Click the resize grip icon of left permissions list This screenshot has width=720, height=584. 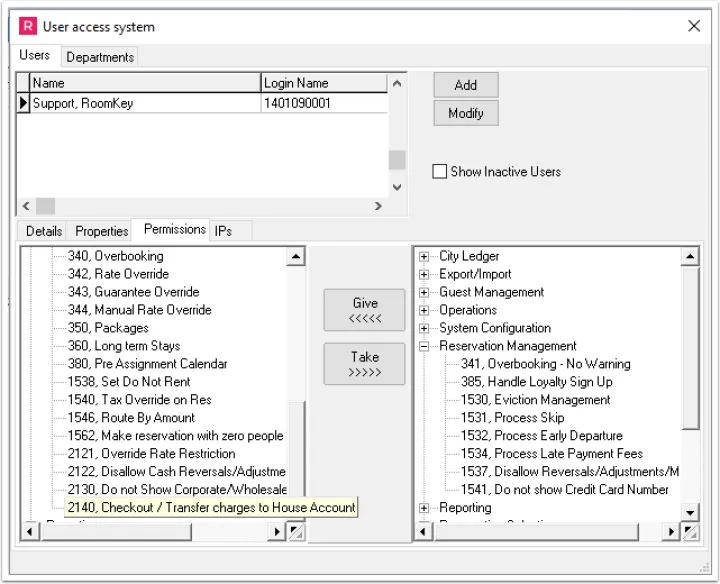click(296, 533)
